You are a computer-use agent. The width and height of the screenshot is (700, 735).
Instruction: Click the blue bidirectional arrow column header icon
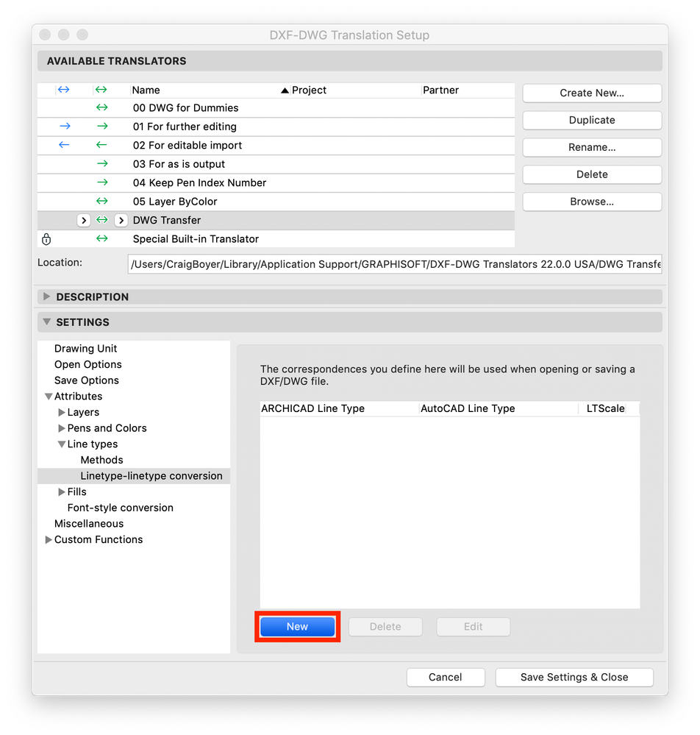click(65, 89)
